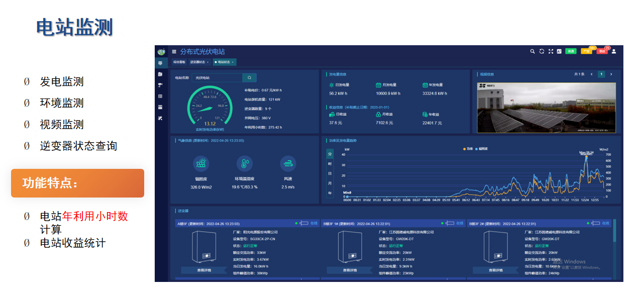
Task: Click the 环境温湿度 thermometer icon
Action: point(245,163)
